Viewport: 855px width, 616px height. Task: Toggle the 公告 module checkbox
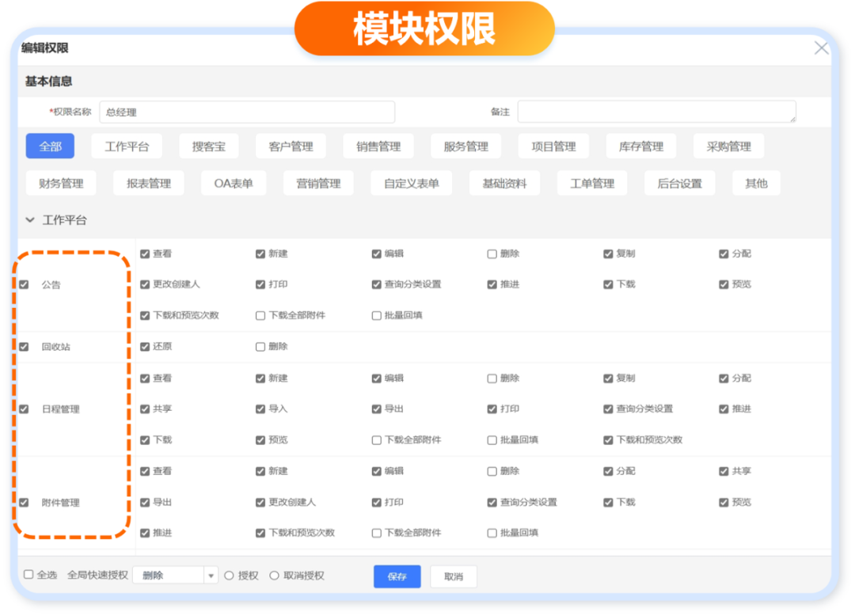pyautogui.click(x=24, y=284)
